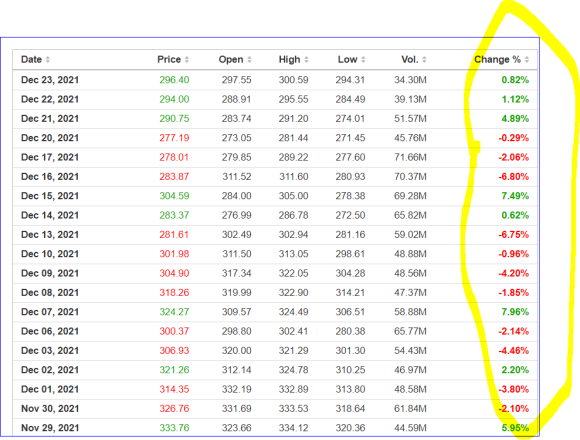The height and width of the screenshot is (440, 580).
Task: Select the Dec 10, 2021 date cell
Action: 50,254
